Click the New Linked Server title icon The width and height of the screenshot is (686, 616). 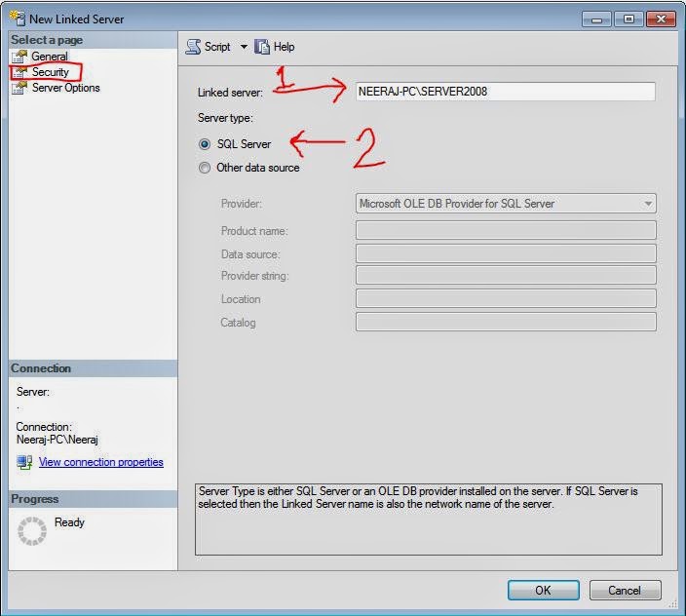point(18,18)
